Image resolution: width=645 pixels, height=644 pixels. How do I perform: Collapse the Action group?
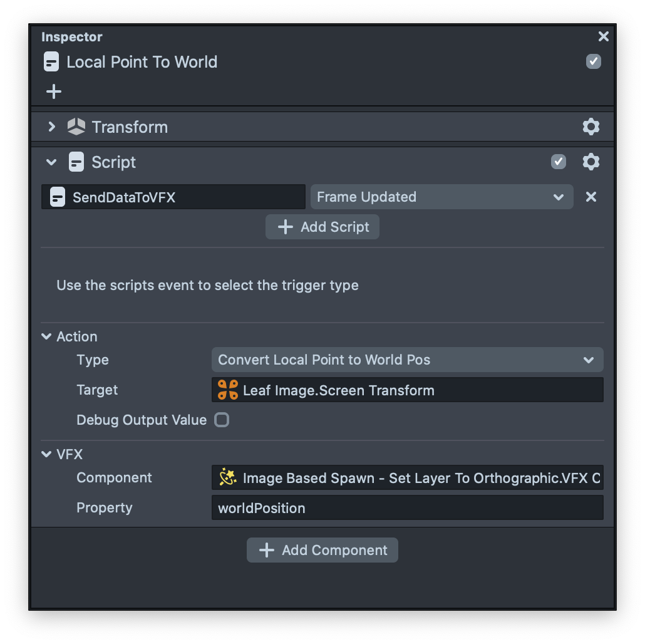tap(46, 336)
